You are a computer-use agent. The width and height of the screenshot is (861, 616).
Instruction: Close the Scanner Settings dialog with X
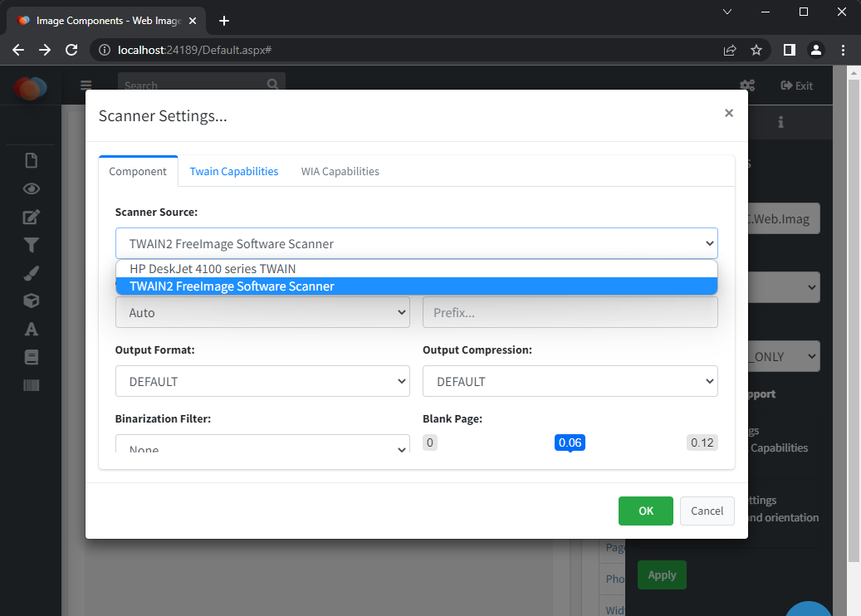(729, 113)
